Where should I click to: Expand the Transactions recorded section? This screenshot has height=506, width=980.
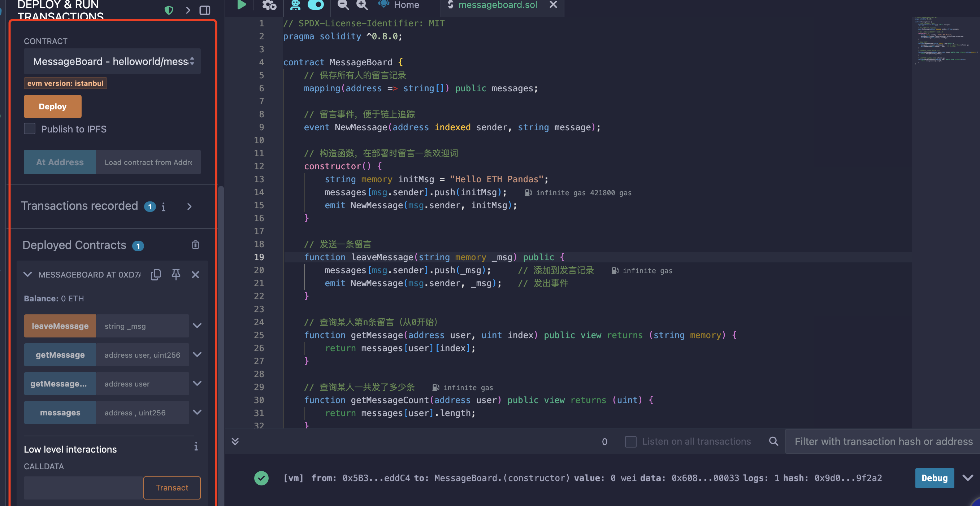189,206
